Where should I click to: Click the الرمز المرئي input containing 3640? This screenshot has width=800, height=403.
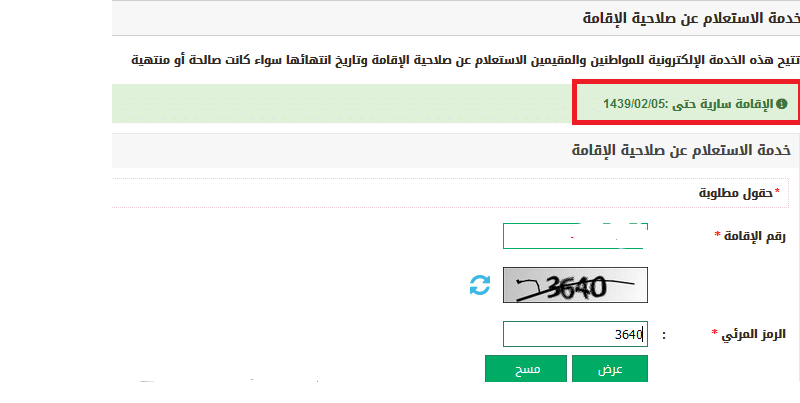coord(575,334)
